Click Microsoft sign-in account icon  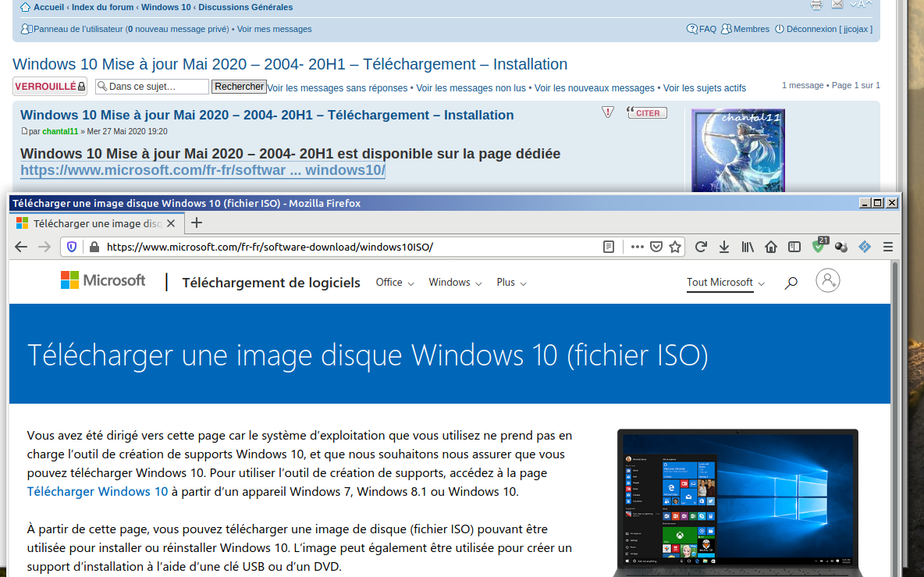(x=828, y=280)
